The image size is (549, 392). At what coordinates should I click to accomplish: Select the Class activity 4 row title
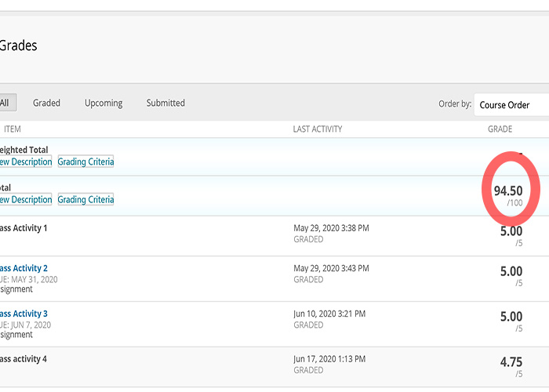[24, 359]
